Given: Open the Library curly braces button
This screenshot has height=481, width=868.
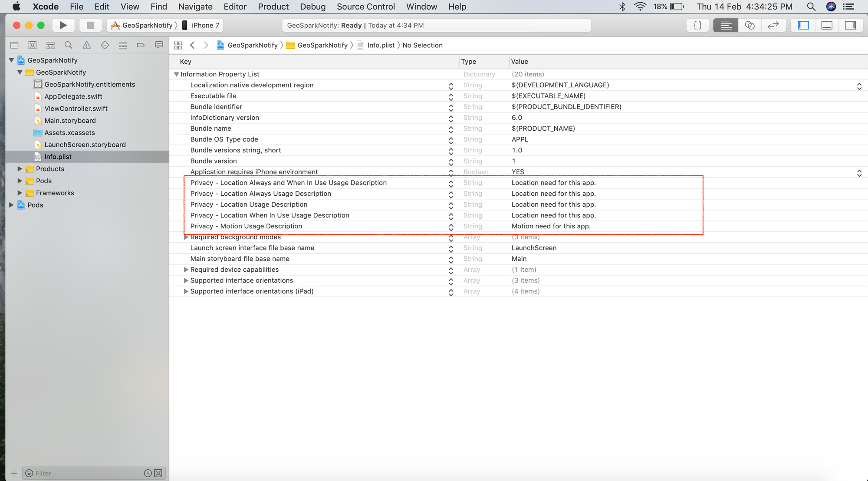Looking at the screenshot, I should (697, 25).
